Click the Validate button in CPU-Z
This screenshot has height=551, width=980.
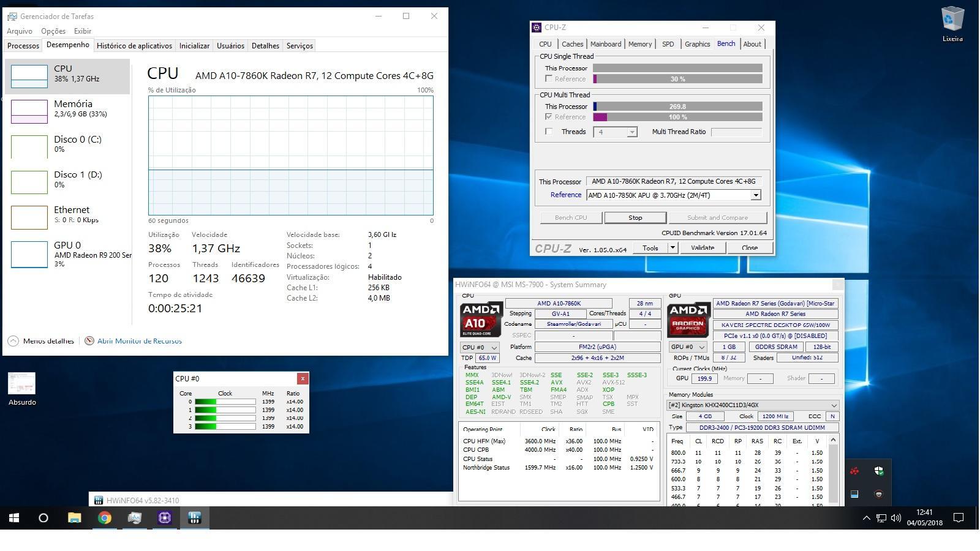point(703,248)
